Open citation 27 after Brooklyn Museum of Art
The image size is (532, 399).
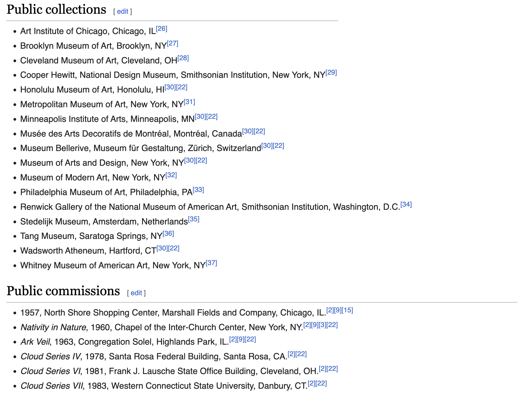(x=173, y=44)
